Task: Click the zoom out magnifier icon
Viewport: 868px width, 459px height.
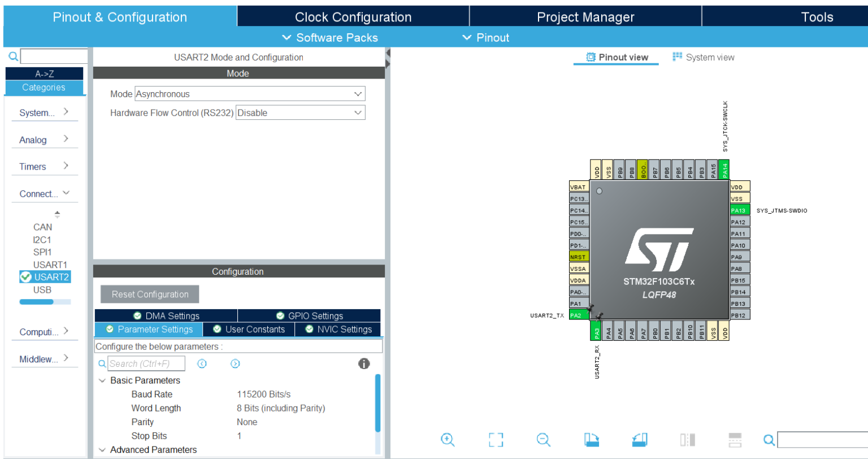Action: (x=543, y=440)
